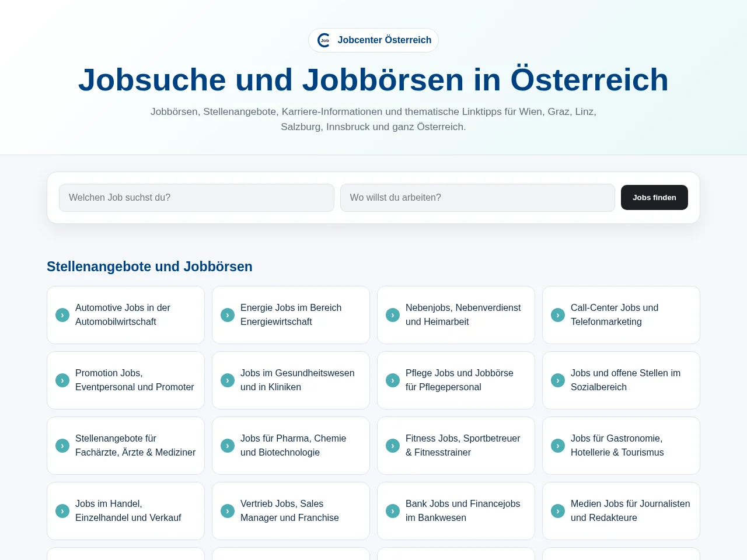Click the arrow icon beside Pflege Jobs
The width and height of the screenshot is (747, 560).
pos(393,380)
